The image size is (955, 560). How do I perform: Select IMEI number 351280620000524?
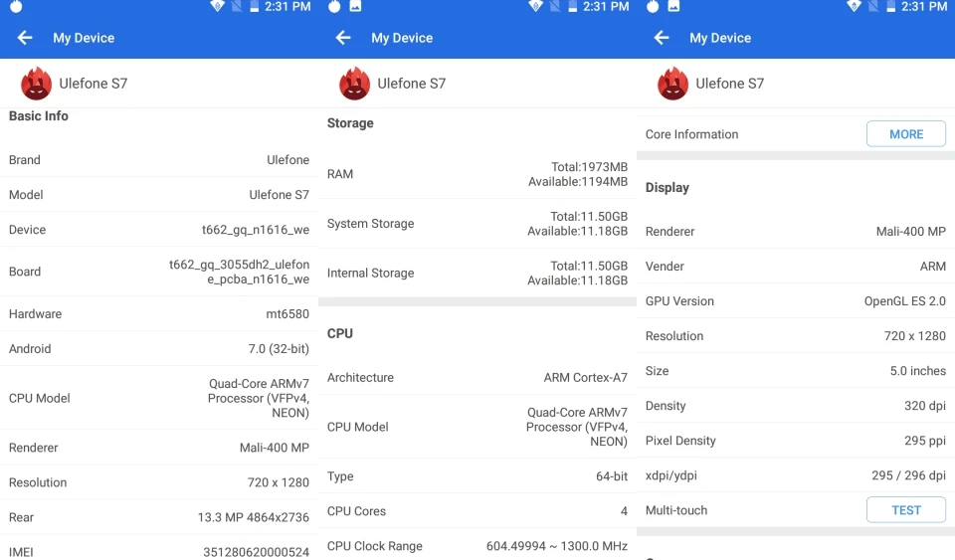(256, 552)
